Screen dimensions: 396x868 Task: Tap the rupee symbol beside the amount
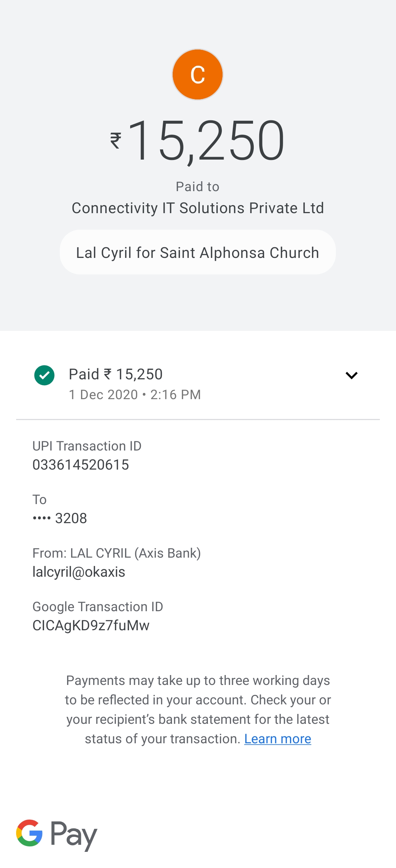point(116,141)
